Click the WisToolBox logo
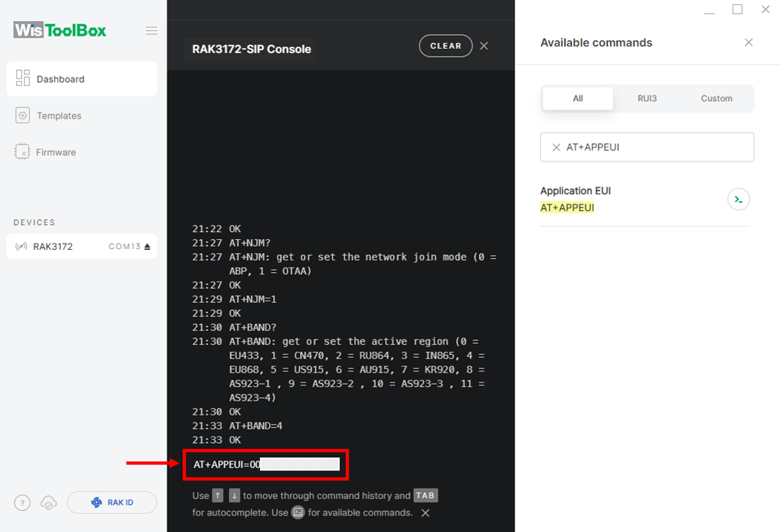The height and width of the screenshot is (532, 783). [60, 30]
